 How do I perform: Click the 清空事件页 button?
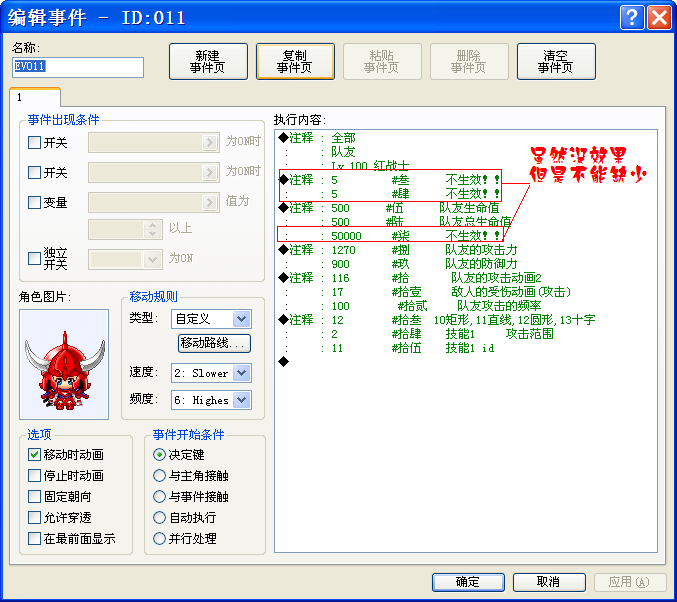tap(556, 61)
